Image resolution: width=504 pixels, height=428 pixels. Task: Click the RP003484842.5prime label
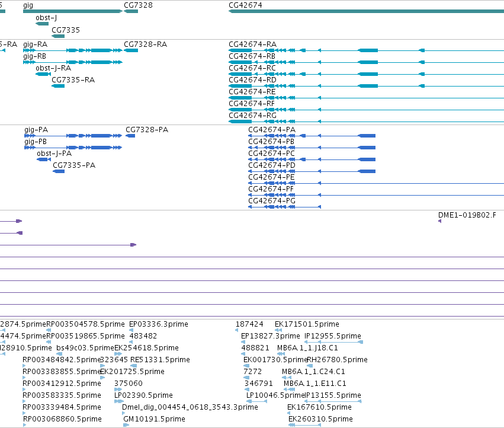[62, 360]
